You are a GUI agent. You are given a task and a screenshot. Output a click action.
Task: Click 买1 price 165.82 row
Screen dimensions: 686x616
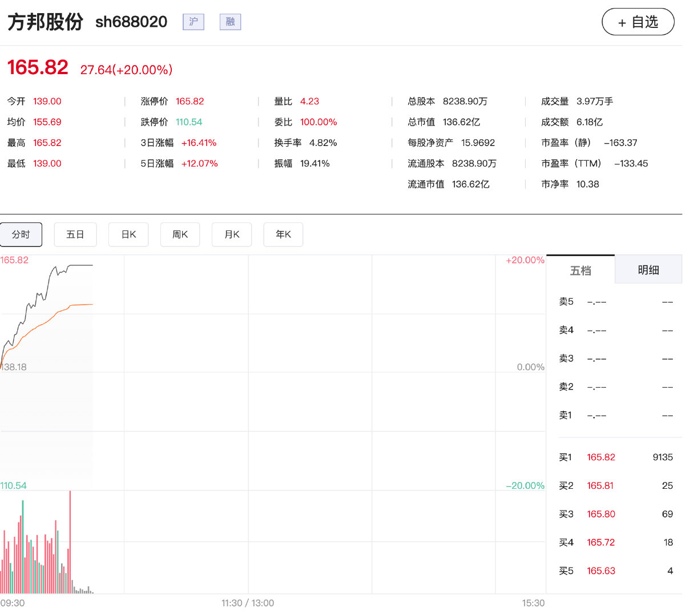(x=616, y=457)
